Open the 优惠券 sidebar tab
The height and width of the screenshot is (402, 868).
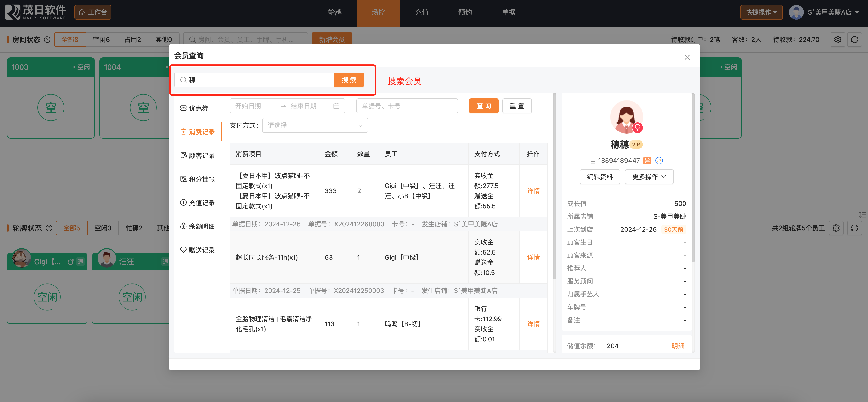pos(195,108)
